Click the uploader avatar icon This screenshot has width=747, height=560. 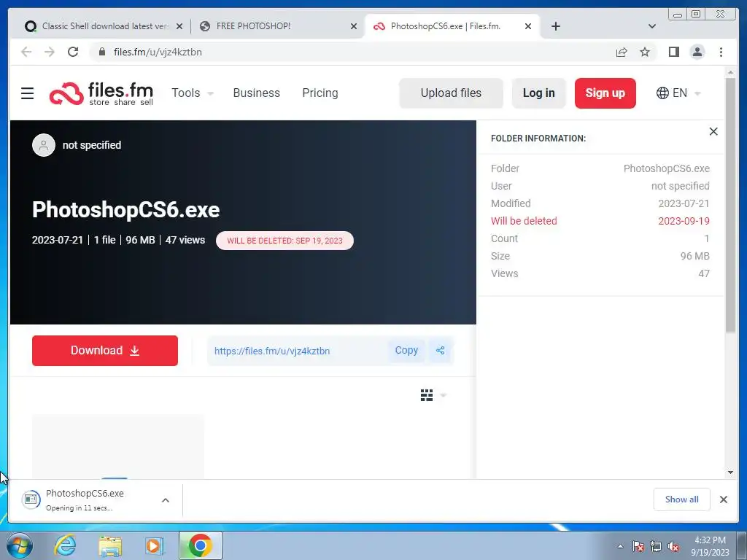[44, 145]
